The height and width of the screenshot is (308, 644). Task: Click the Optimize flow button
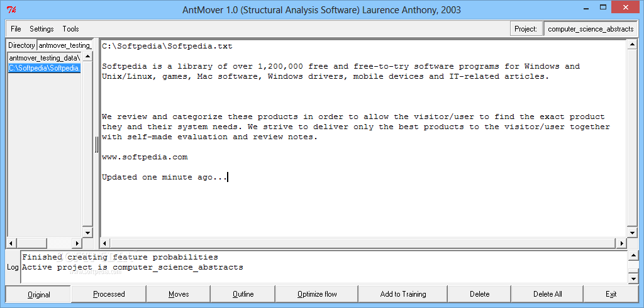point(317,294)
